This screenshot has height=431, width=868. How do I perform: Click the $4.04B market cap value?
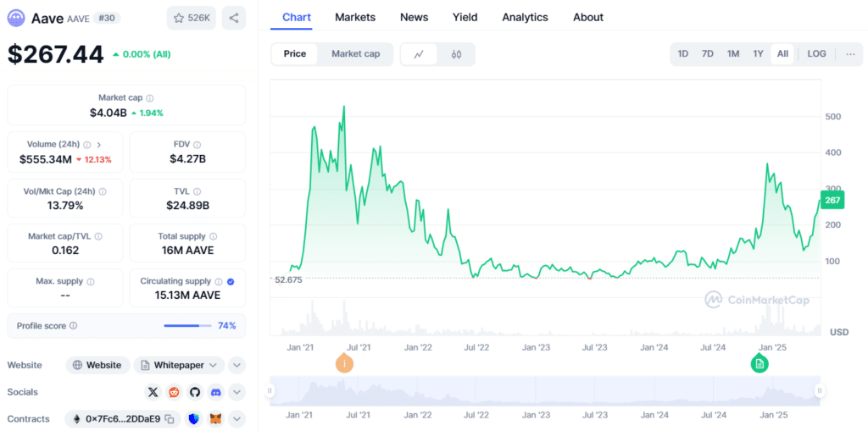point(108,113)
